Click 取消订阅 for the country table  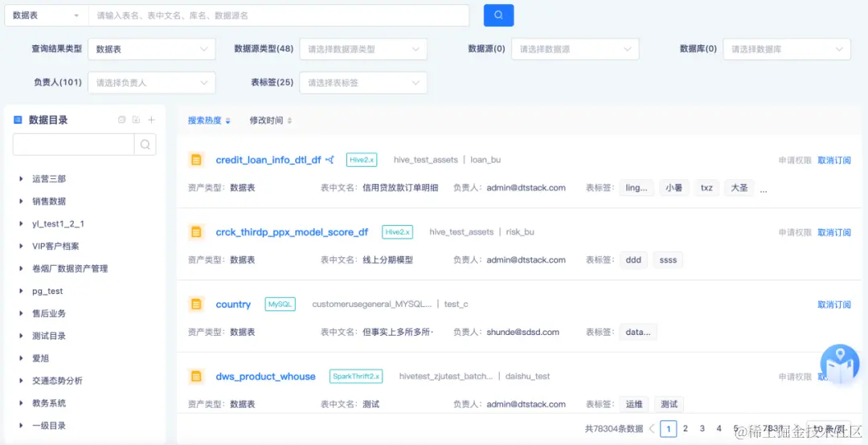tap(834, 304)
